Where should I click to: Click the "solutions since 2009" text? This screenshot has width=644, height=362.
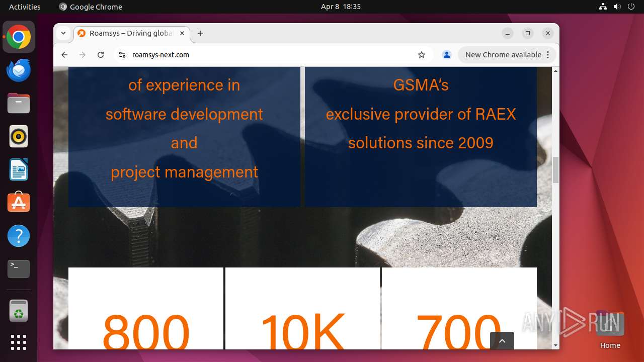(x=421, y=143)
